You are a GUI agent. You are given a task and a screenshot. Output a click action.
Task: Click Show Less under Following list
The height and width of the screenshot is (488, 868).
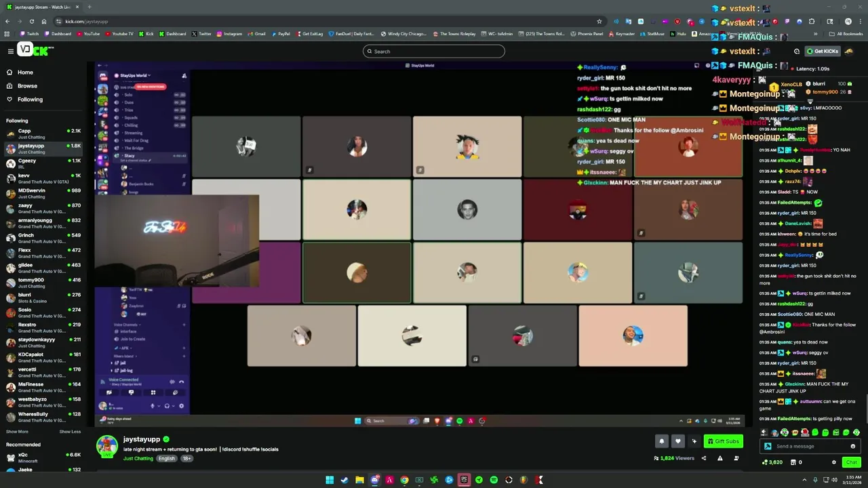point(70,432)
